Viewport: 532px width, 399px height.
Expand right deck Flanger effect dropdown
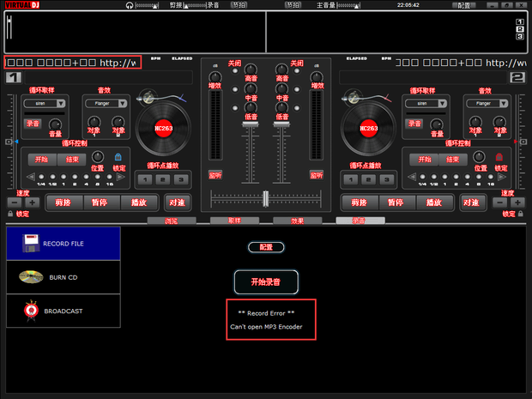pyautogui.click(x=505, y=102)
